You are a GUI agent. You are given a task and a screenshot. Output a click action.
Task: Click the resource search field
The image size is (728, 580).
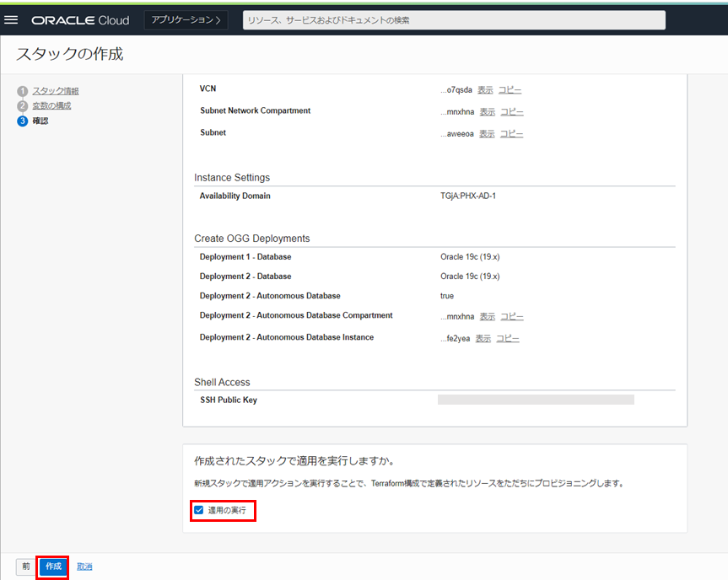click(x=454, y=20)
